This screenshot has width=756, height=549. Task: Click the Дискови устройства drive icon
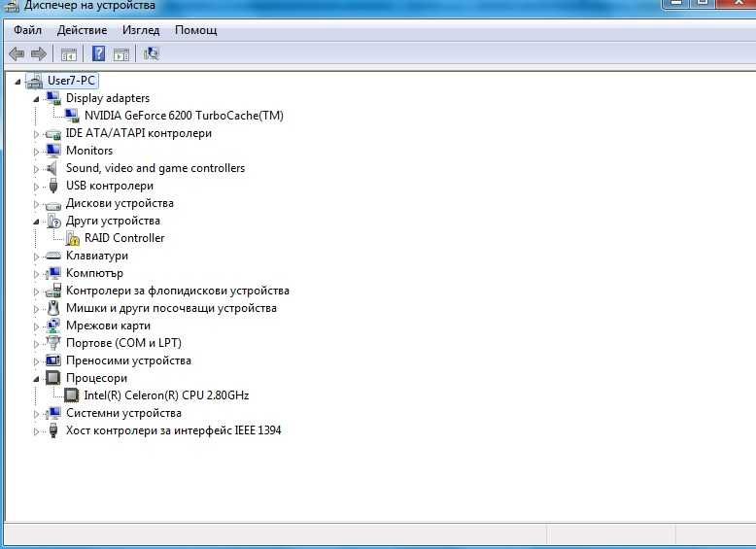[53, 204]
